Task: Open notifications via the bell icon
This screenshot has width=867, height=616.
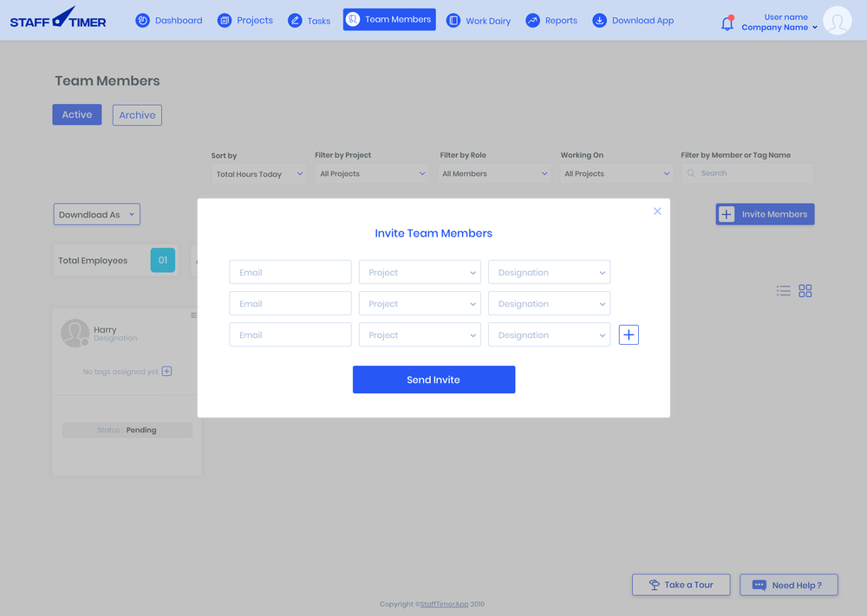Action: pos(727,23)
